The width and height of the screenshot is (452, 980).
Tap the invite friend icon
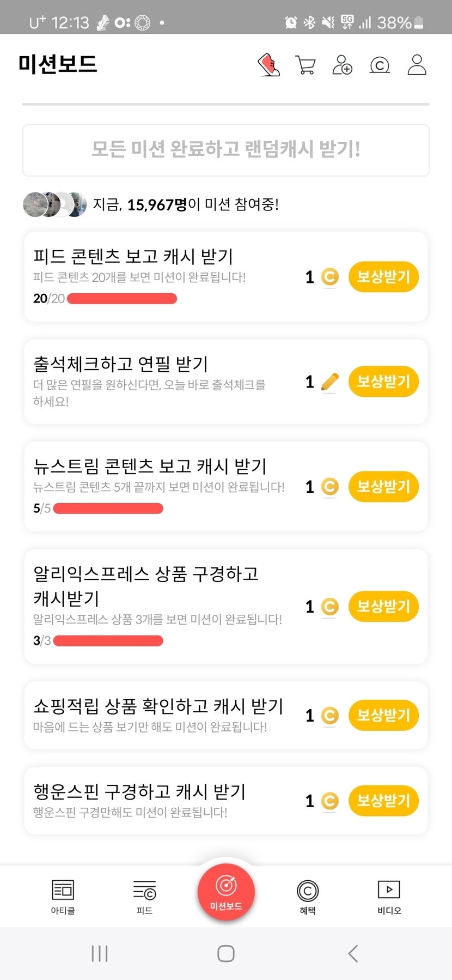343,65
